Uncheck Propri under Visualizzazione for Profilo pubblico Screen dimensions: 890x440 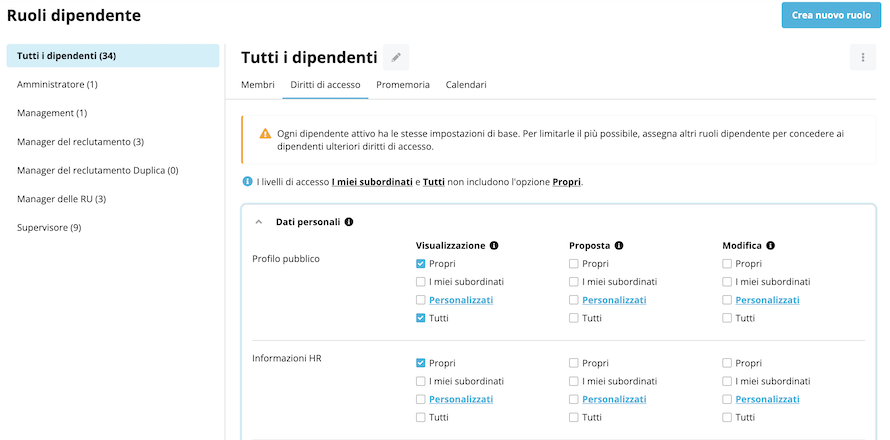pyautogui.click(x=421, y=263)
